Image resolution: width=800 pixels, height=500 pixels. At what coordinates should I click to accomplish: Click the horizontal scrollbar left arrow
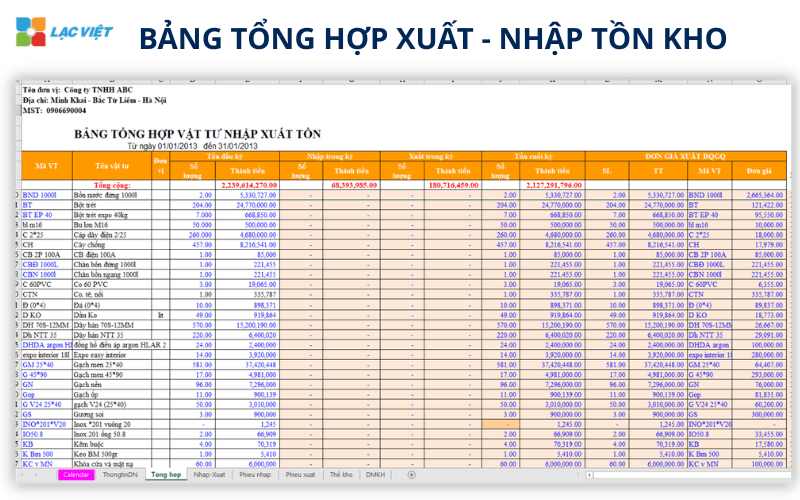[589, 475]
